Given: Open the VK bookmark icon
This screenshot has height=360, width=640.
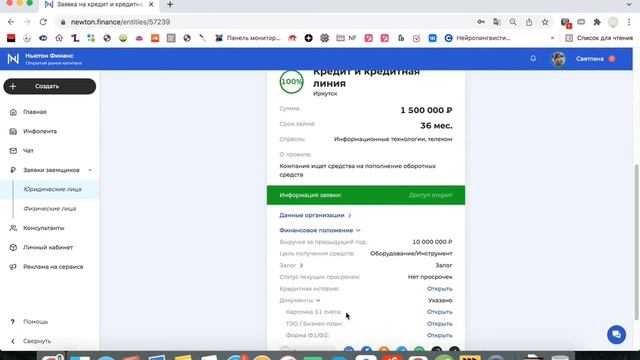Looking at the screenshot, I should coord(432,38).
